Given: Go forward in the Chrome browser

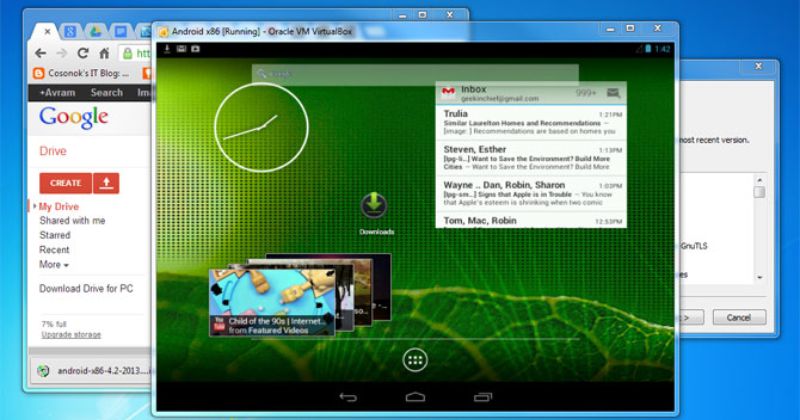Looking at the screenshot, I should click(x=62, y=53).
